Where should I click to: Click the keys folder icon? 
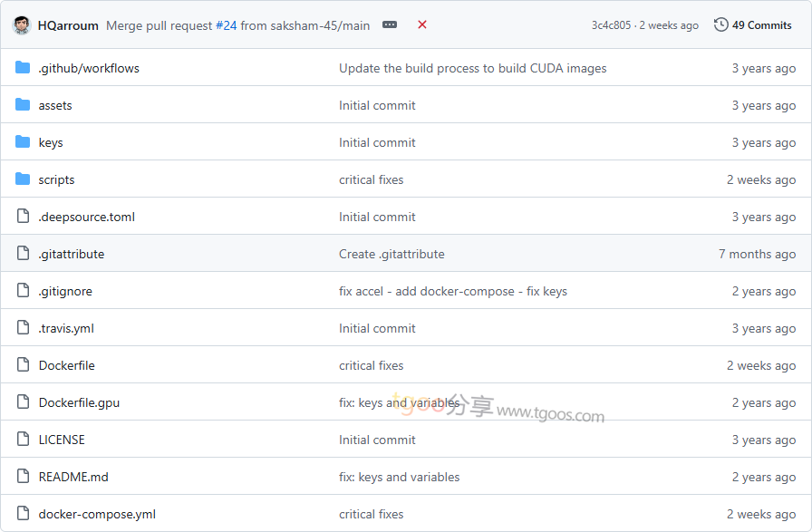(x=23, y=142)
